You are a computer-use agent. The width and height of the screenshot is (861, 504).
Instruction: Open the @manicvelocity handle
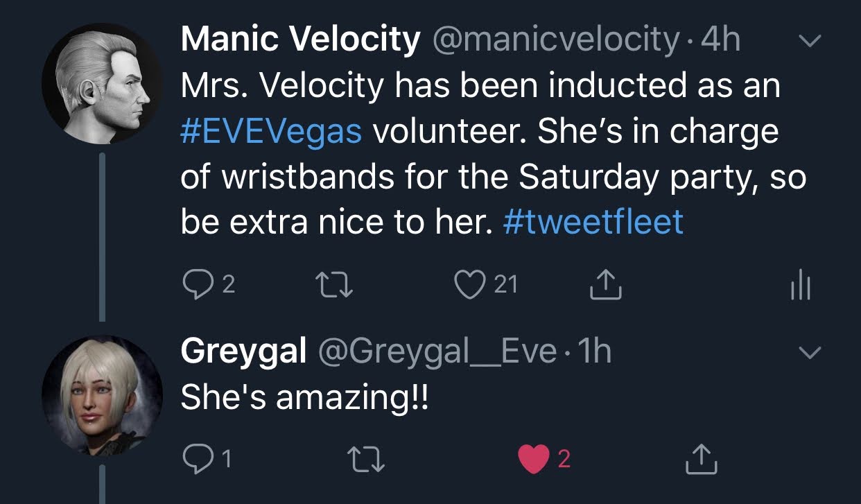click(x=555, y=42)
